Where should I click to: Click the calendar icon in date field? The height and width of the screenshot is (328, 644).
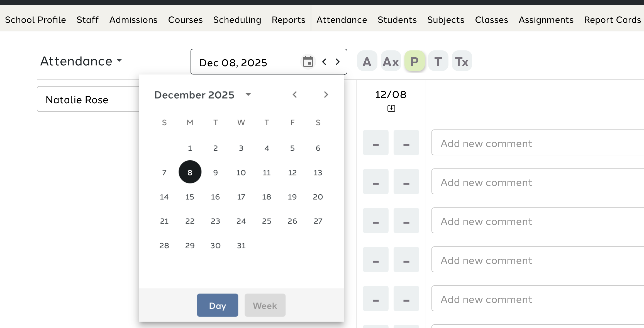click(x=308, y=62)
